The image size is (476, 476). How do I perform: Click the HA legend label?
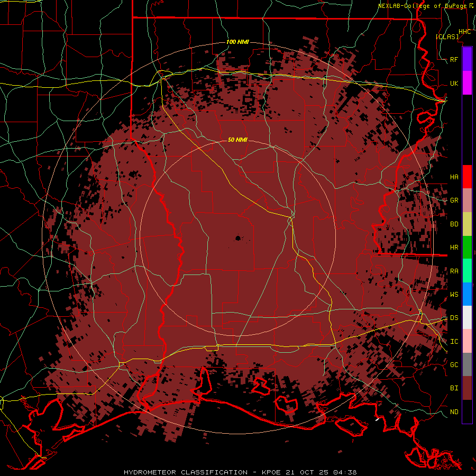click(x=454, y=177)
